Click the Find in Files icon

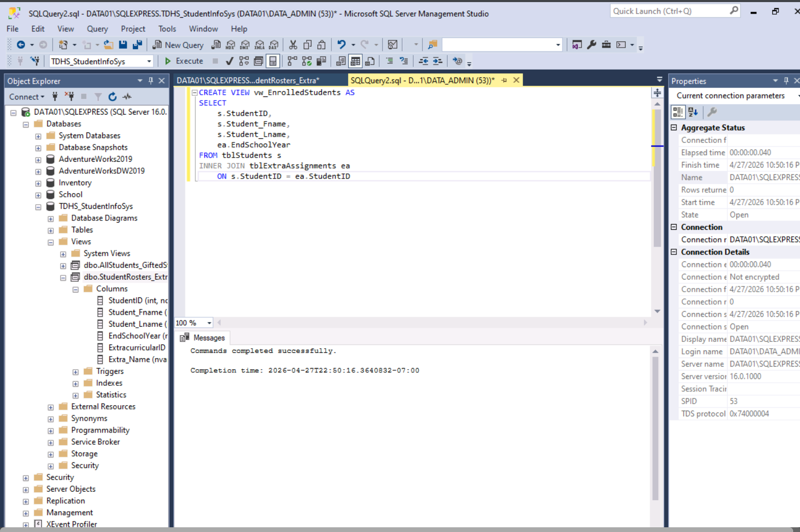coord(432,45)
